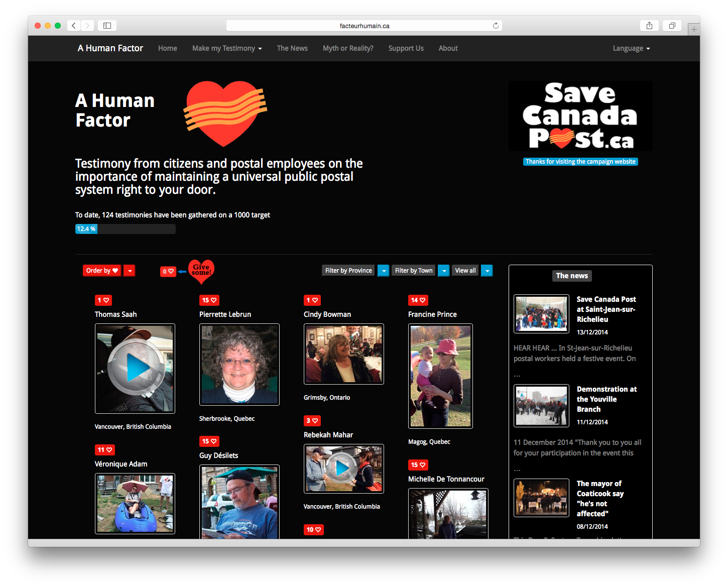728x587 pixels.
Task: Show all tabs overview icon
Action: [x=672, y=26]
